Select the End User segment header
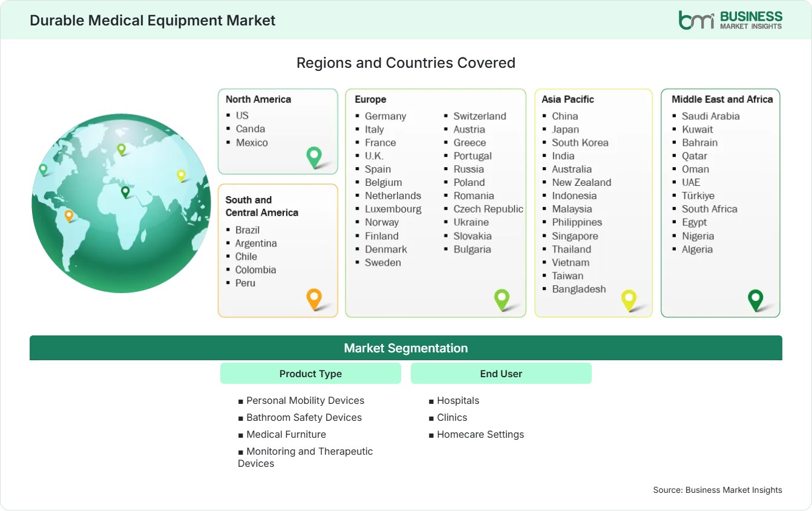This screenshot has height=511, width=812. pyautogui.click(x=501, y=374)
